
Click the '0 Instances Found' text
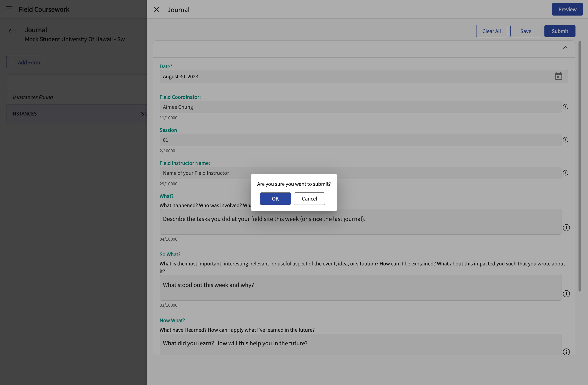(x=33, y=97)
